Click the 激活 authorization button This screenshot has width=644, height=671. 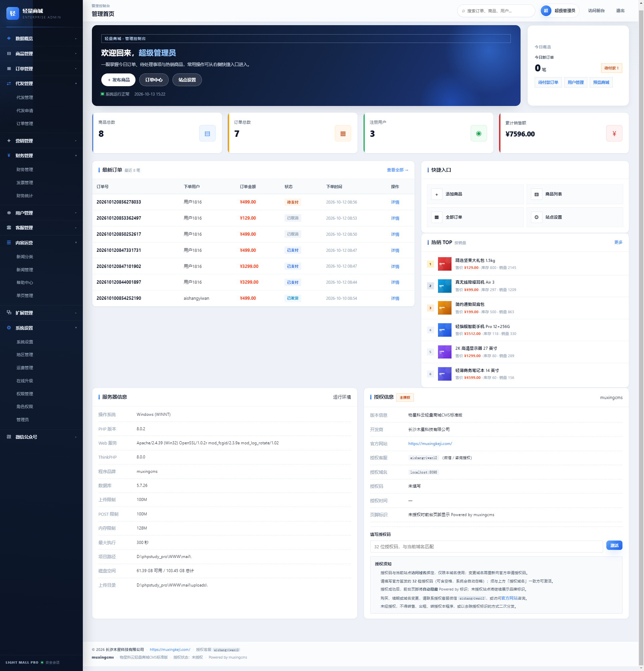click(614, 545)
